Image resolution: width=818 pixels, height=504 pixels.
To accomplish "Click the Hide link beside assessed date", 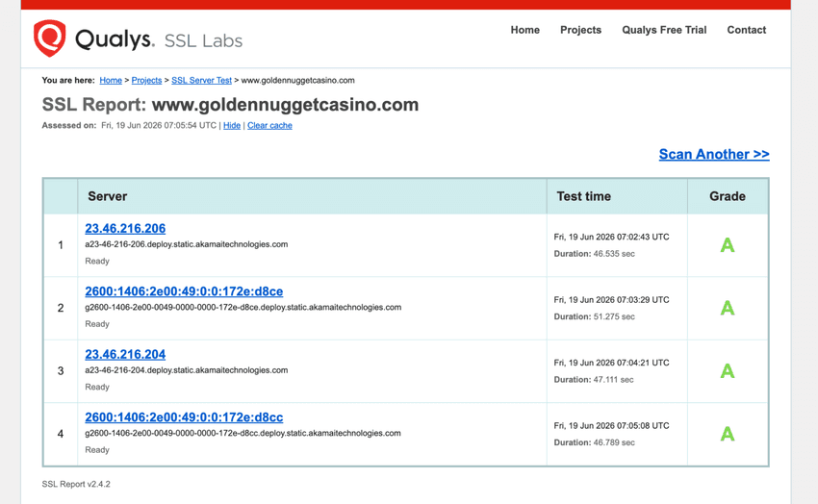I will [x=232, y=126].
